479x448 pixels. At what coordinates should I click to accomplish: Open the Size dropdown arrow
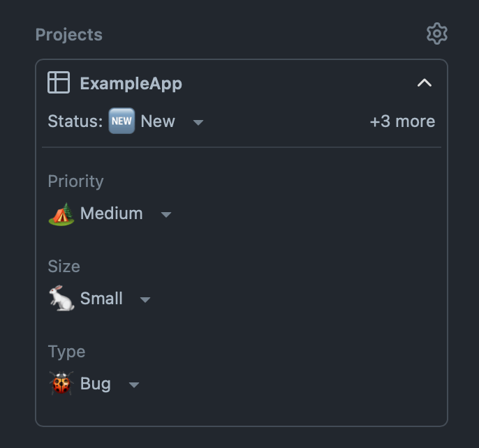145,299
